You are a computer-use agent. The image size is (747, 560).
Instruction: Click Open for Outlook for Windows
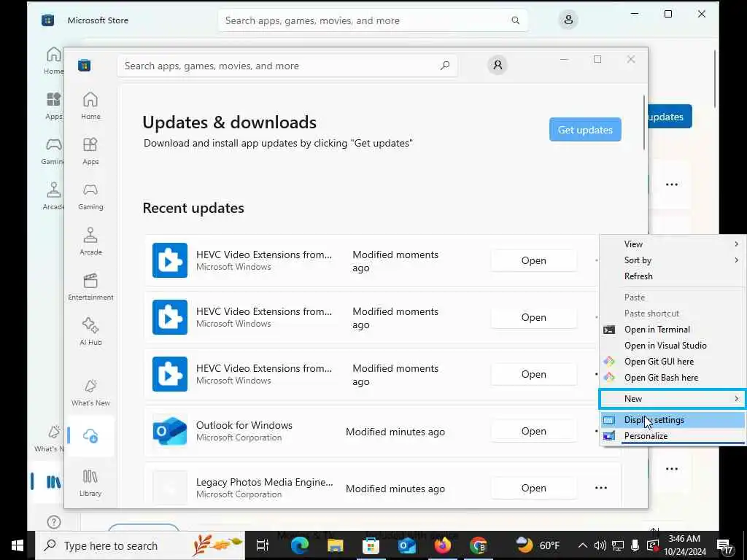tap(533, 431)
